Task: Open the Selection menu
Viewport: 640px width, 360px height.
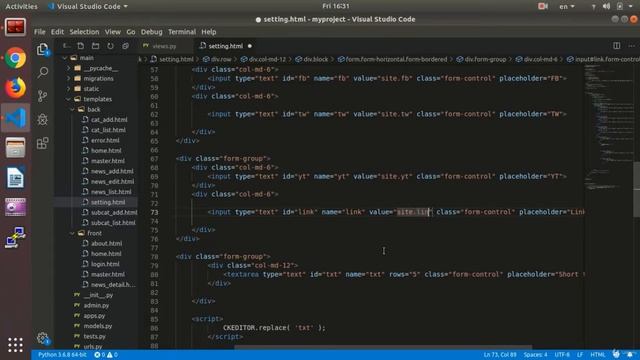Action: click(84, 32)
